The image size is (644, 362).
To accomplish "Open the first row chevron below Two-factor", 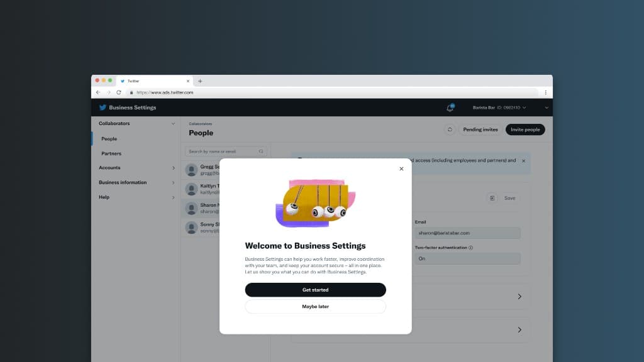I will [519, 297].
